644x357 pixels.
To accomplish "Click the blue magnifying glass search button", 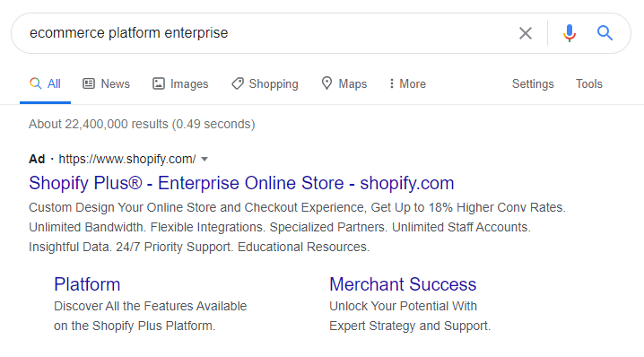I will point(605,33).
